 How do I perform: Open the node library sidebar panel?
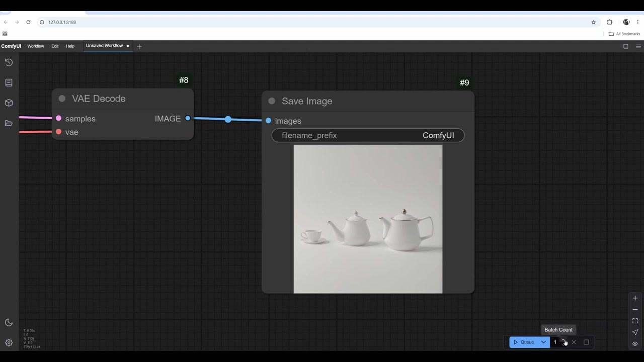point(9,82)
